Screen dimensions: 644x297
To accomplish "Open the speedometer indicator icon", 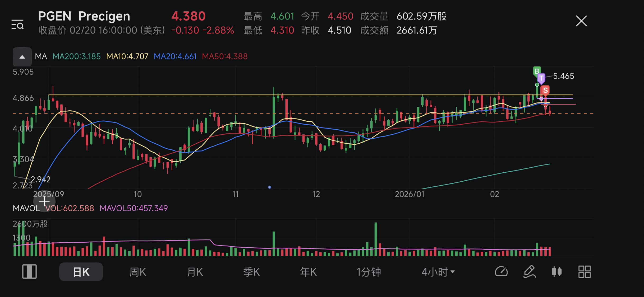I will (x=501, y=272).
